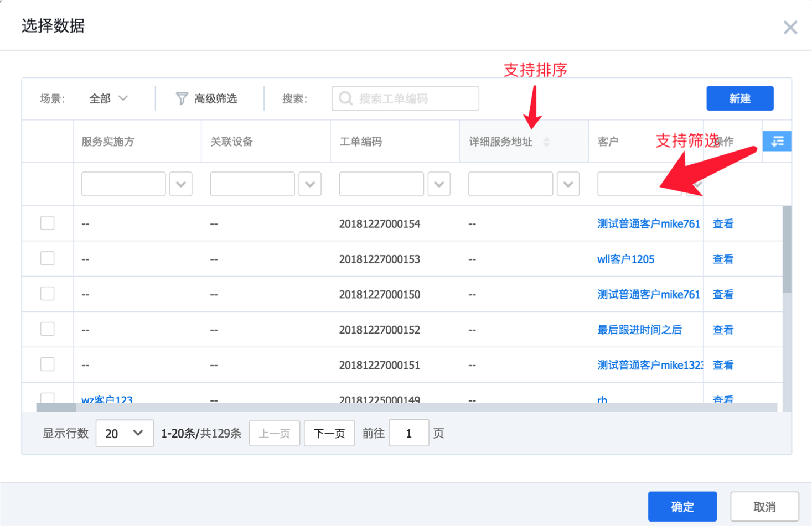The height and width of the screenshot is (526, 812).
Task: Go to the next page with 下一页
Action: [x=329, y=433]
